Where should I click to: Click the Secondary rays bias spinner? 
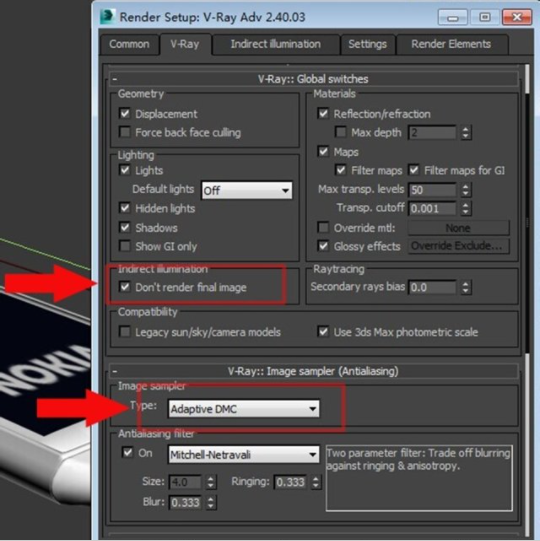tap(465, 287)
